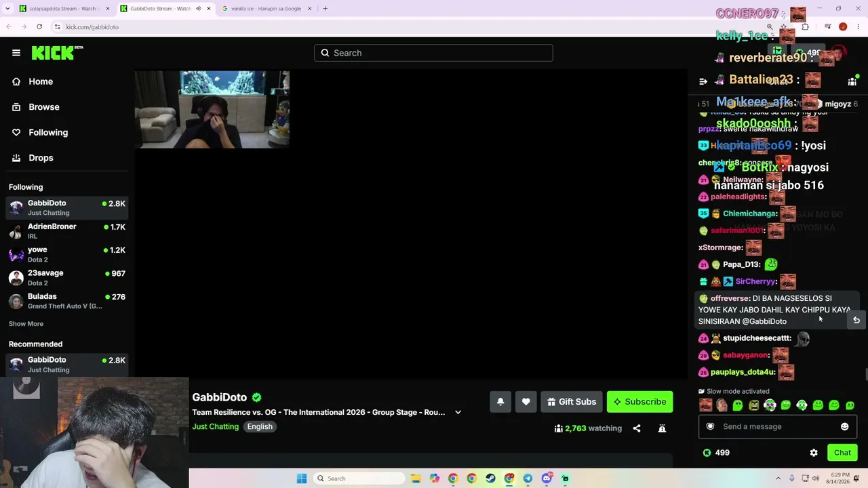Open the Kick hamburger sidebar menu

click(x=16, y=53)
